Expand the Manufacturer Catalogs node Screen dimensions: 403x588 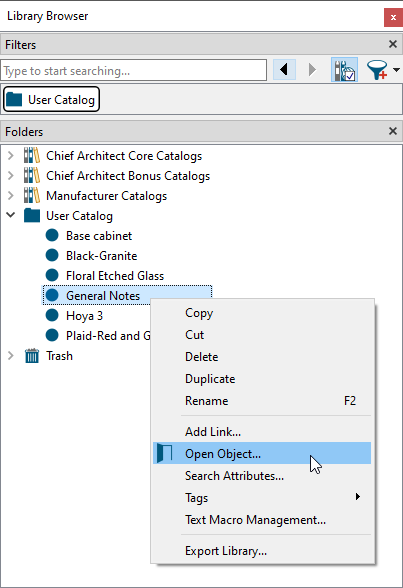(x=10, y=196)
